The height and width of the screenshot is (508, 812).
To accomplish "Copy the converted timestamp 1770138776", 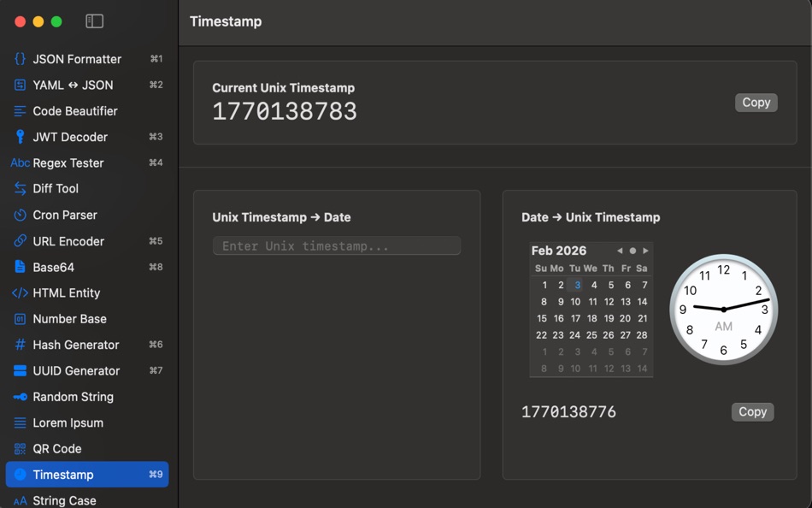I will pyautogui.click(x=752, y=412).
